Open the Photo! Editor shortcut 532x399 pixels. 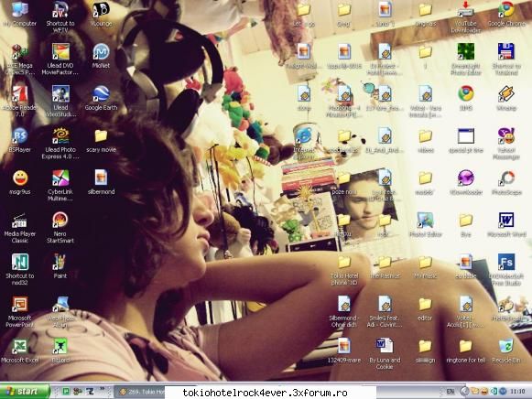point(425,224)
